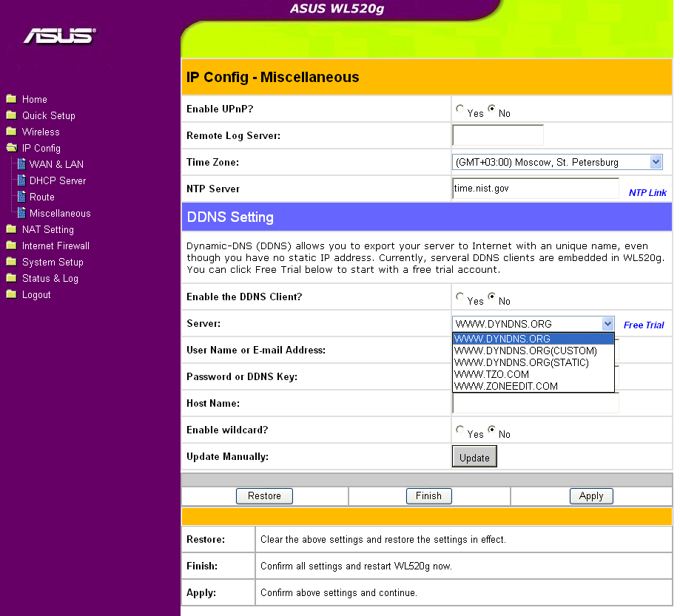
Task: Click the Logout folder icon
Action: pyautogui.click(x=11, y=294)
